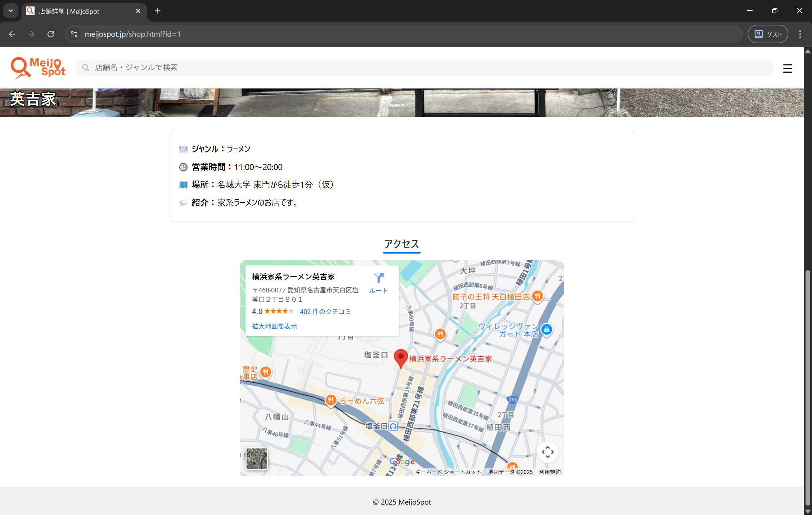Click 拡大地図を表示 link
Image resolution: width=812 pixels, height=515 pixels.
coord(274,326)
